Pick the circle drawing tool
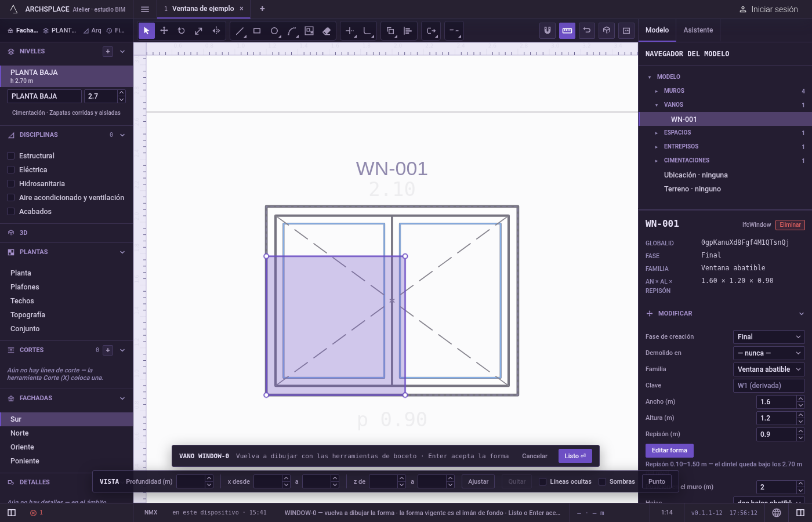Screen dimensions: 812x522 274,31
